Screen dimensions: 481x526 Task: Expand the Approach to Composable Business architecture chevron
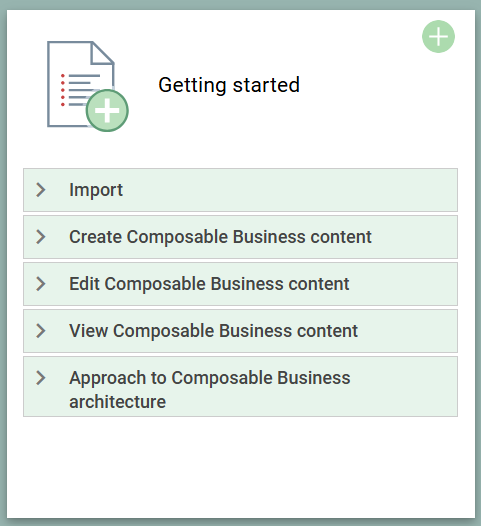[41, 378]
